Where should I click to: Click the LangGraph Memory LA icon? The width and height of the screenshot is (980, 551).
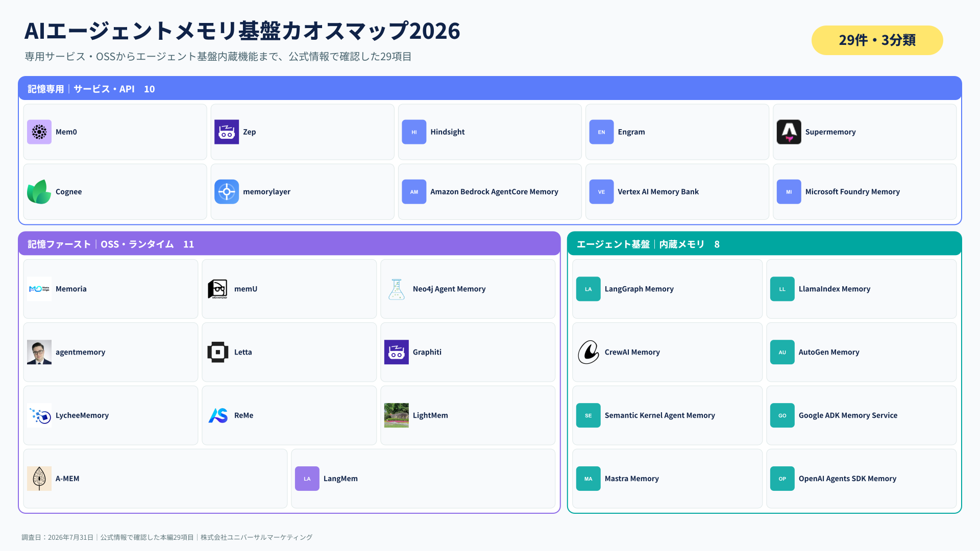point(589,289)
